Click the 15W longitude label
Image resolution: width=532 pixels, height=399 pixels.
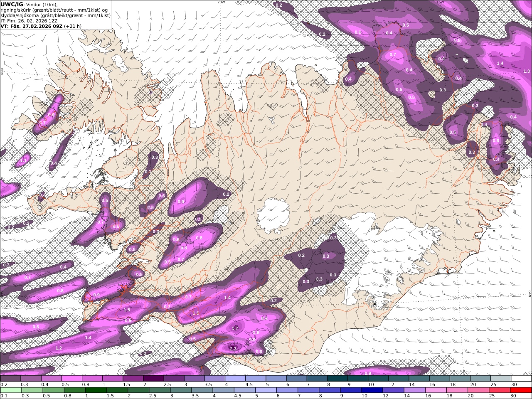click(x=440, y=2)
